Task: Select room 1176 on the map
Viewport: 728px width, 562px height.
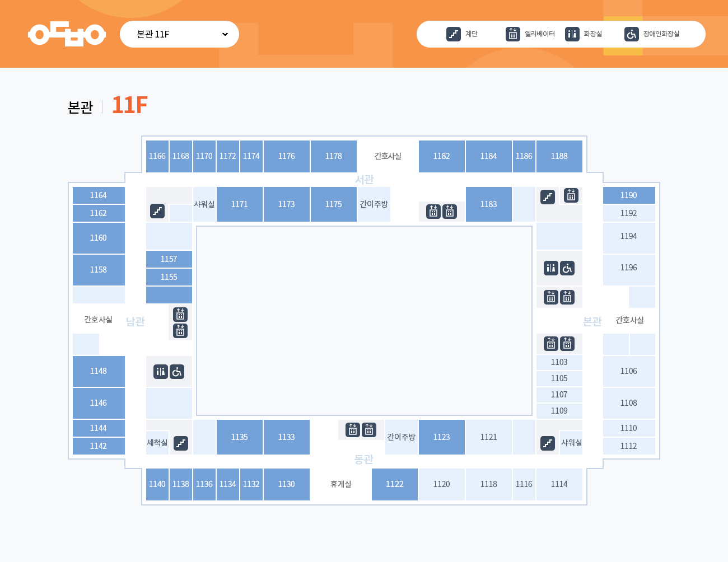Action: point(287,156)
